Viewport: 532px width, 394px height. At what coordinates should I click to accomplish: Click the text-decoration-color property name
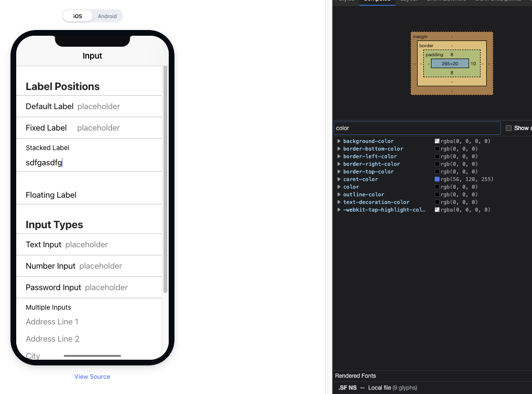point(376,202)
